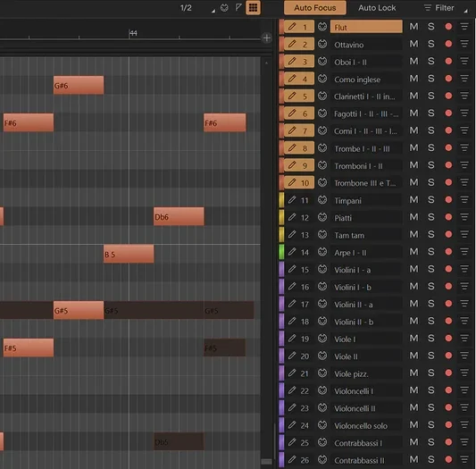Click orange color strip of Flut track
476x469 pixels.
coord(281,27)
